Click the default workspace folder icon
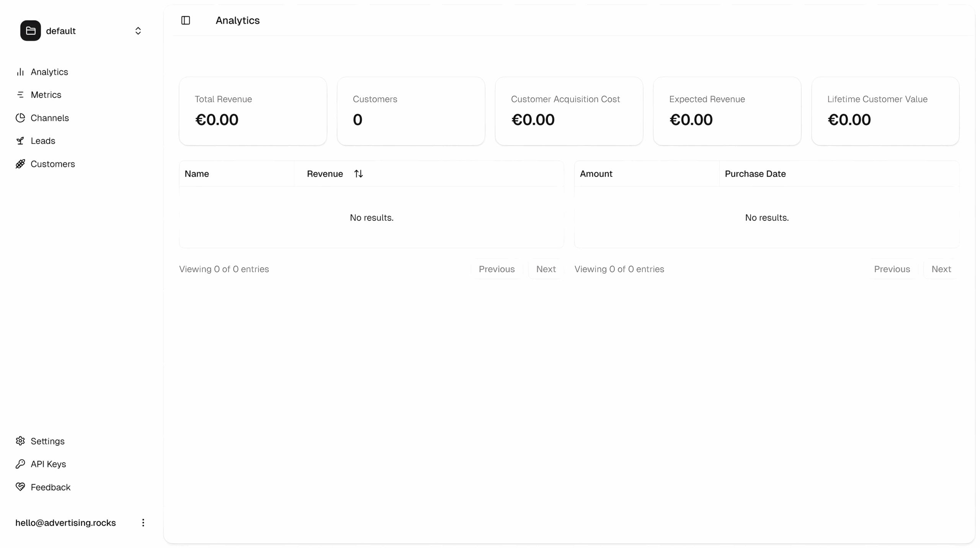980x548 pixels. [x=31, y=31]
